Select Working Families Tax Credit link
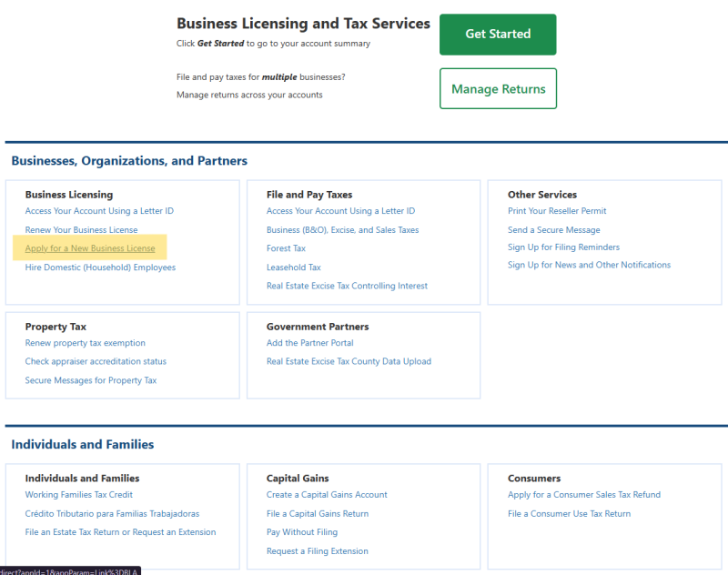 point(78,495)
